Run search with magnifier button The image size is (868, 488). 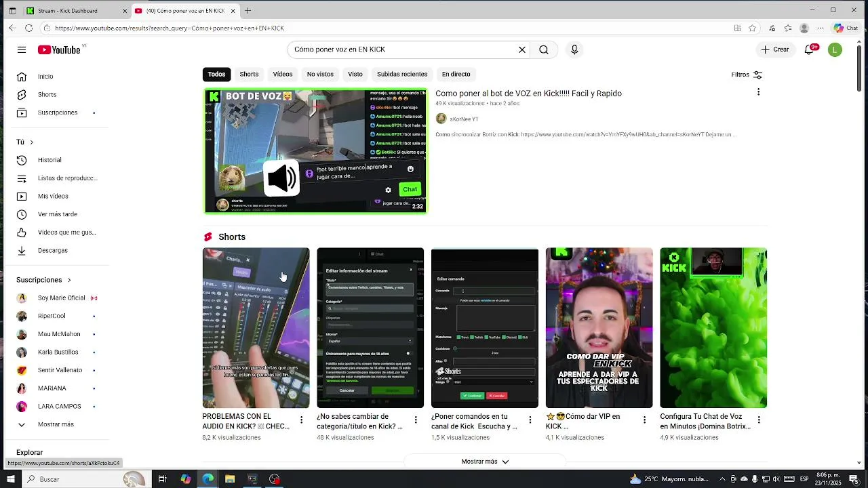point(544,49)
